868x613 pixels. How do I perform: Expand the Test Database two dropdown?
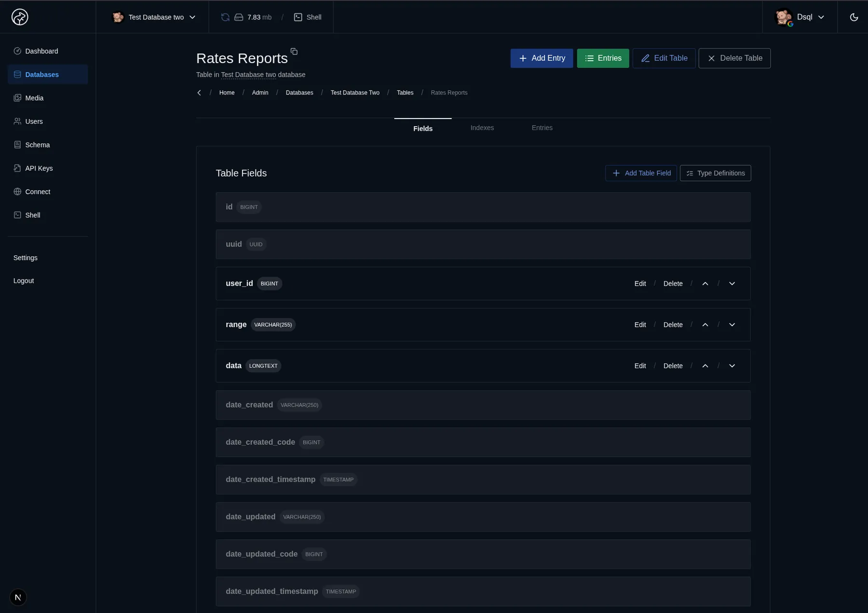[154, 17]
